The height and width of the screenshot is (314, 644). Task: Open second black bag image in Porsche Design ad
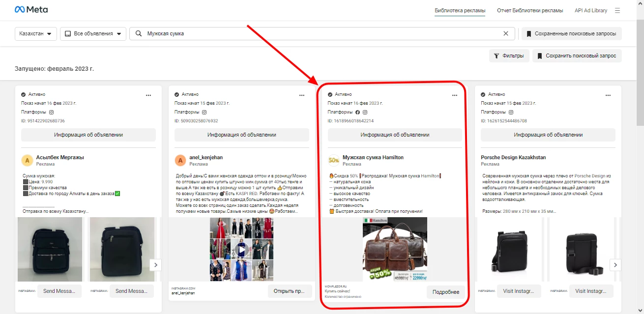pos(582,249)
